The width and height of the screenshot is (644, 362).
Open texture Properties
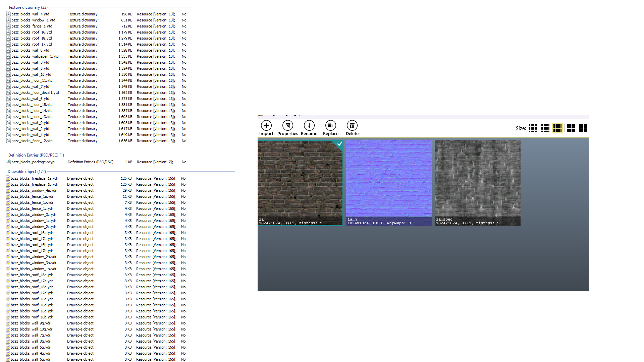coord(287,128)
